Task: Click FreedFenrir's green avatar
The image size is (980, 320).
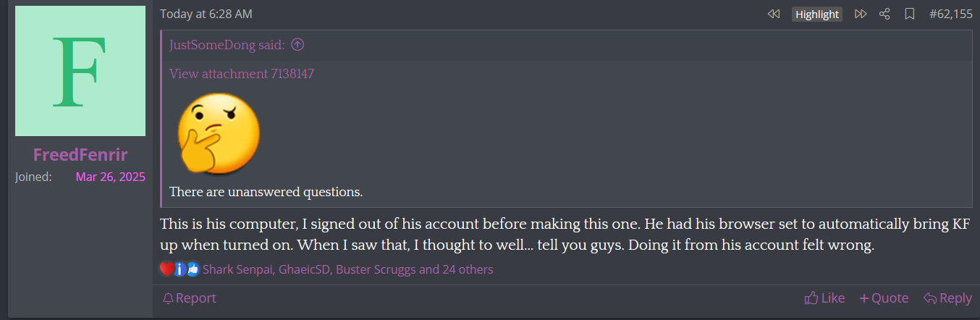Action: (80, 71)
